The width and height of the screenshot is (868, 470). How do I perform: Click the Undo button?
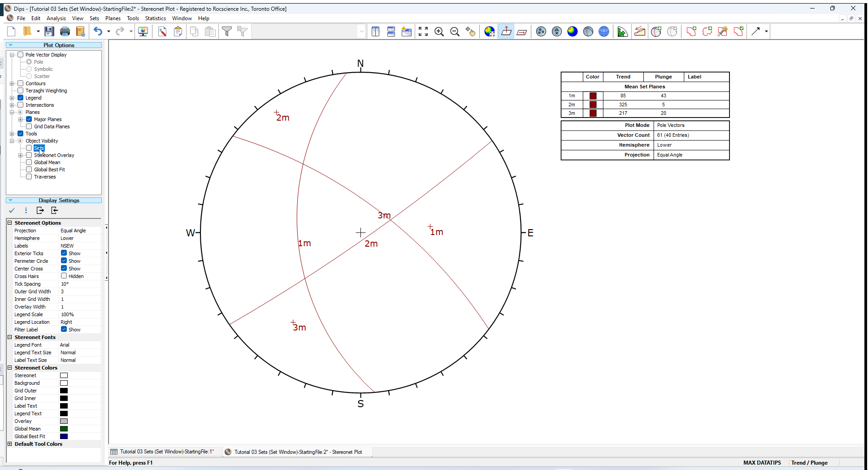click(x=98, y=31)
